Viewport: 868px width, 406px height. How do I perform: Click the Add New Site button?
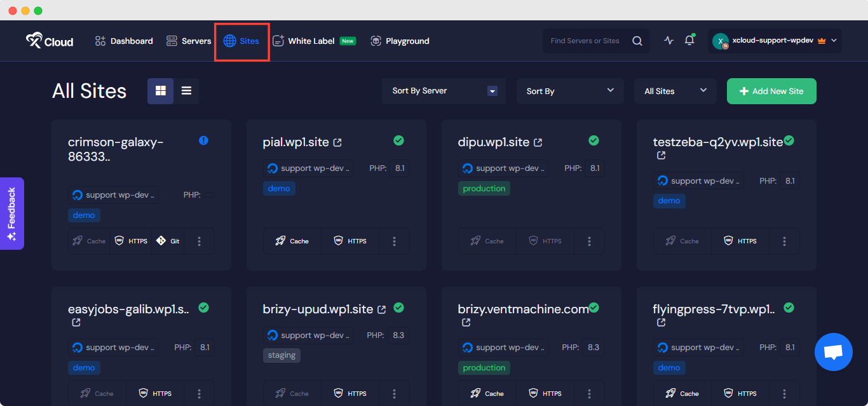tap(771, 91)
